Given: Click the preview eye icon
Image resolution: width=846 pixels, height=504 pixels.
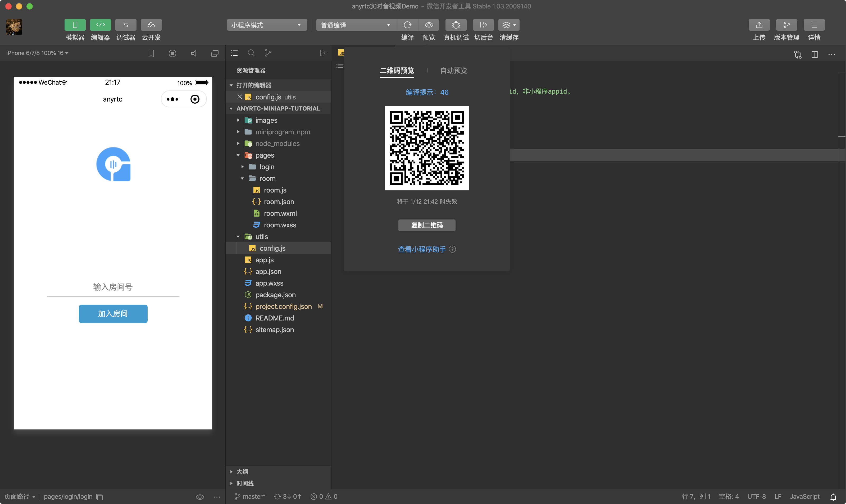Looking at the screenshot, I should [429, 25].
